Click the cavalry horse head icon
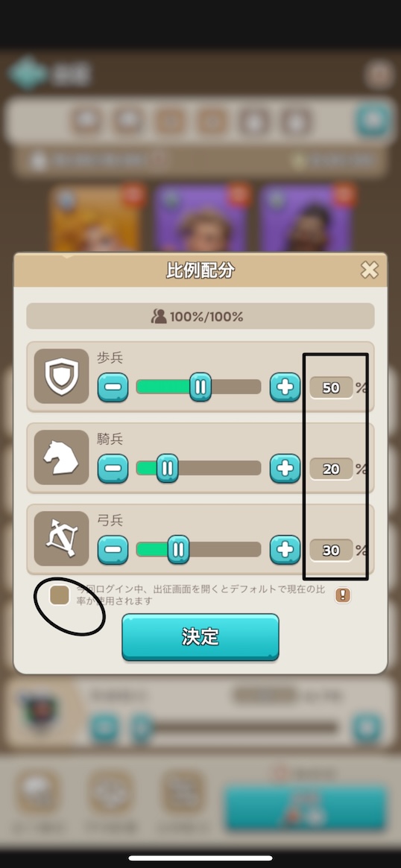 [x=61, y=457]
